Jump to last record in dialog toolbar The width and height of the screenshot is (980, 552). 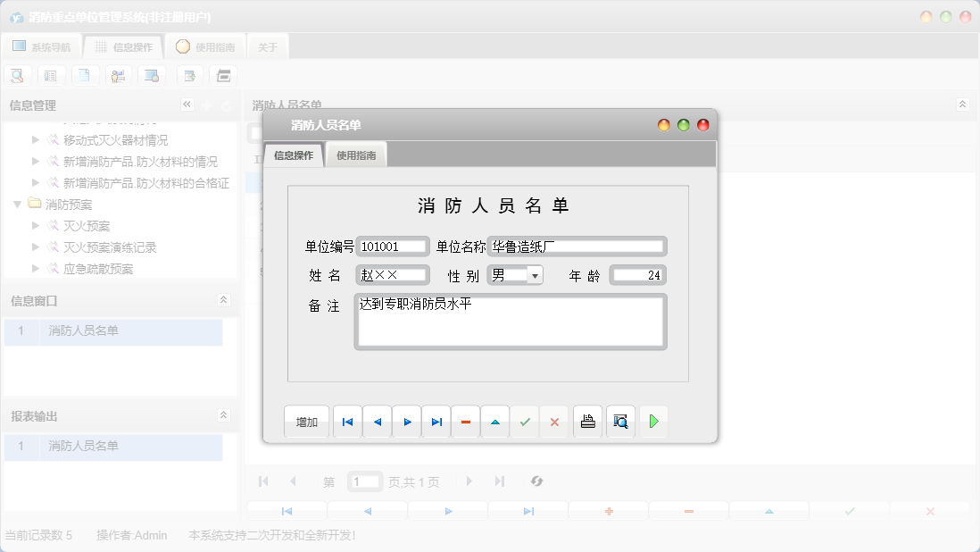point(436,422)
